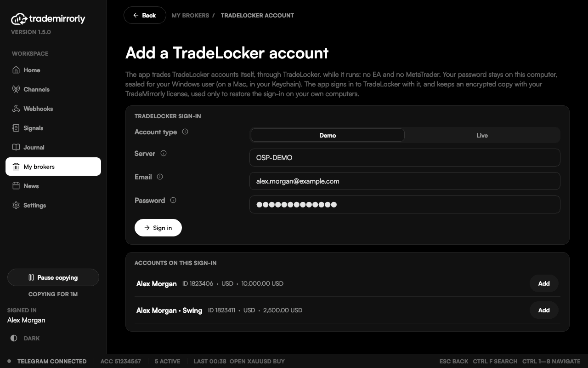
Task: Click the Webhooks icon in sidebar
Action: pyautogui.click(x=16, y=109)
